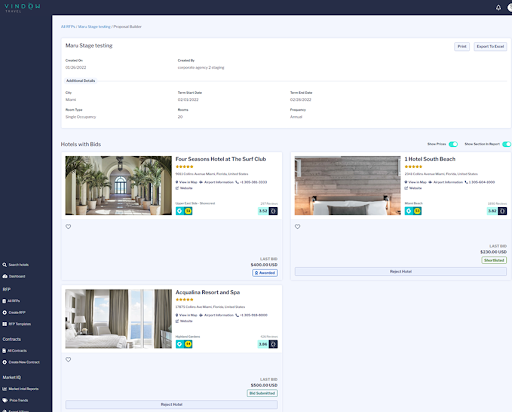Click Acqualina Resort and Spa title
The image size is (512, 412).
click(x=208, y=292)
